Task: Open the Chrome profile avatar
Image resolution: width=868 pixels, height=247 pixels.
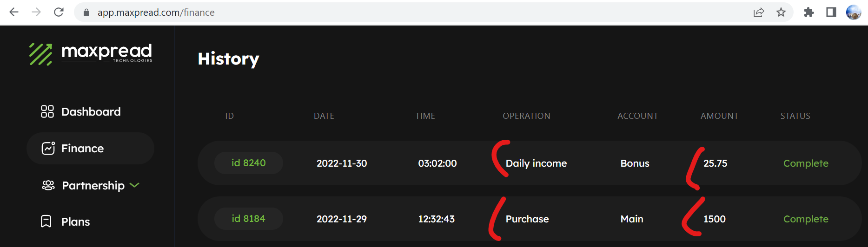Action: click(x=854, y=13)
